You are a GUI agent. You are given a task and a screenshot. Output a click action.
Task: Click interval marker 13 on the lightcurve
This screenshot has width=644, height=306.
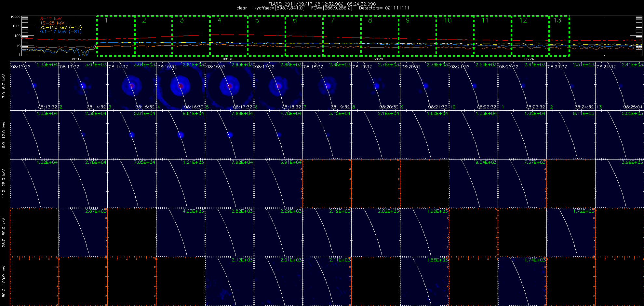(x=557, y=20)
